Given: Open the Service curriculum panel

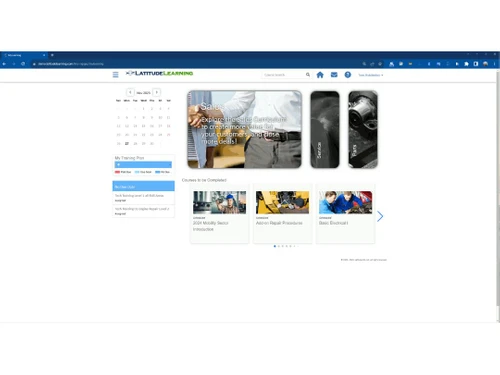Looking at the screenshot, I should (x=325, y=129).
